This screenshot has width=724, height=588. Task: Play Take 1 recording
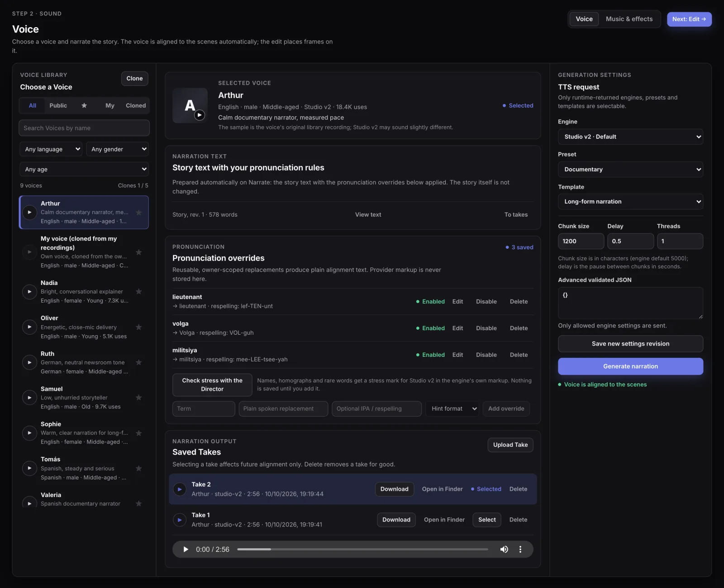pyautogui.click(x=180, y=520)
